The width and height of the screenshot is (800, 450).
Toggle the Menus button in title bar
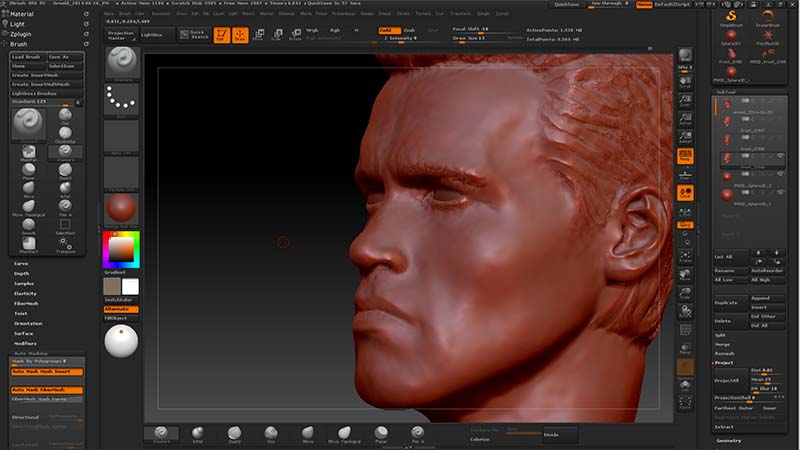coord(644,4)
